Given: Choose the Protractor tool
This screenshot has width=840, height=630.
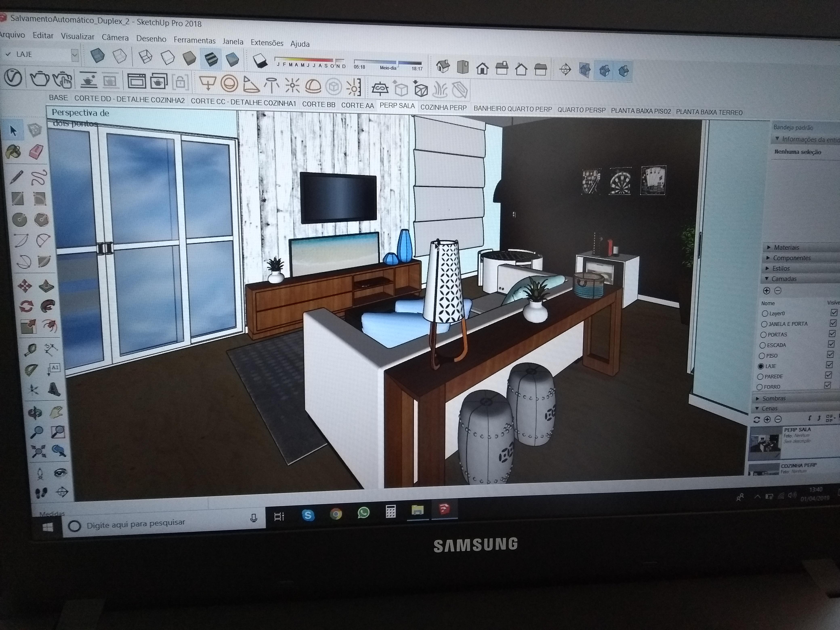Looking at the screenshot, I should click(31, 370).
